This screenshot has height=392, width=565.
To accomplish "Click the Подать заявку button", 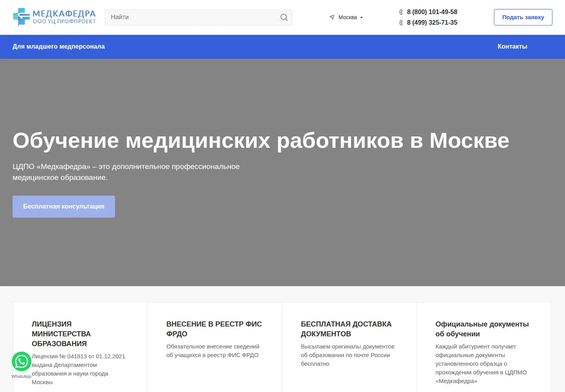I will pyautogui.click(x=523, y=17).
